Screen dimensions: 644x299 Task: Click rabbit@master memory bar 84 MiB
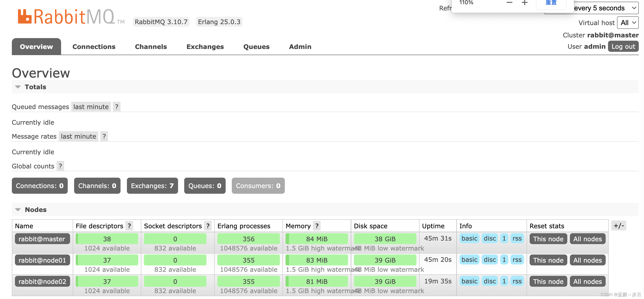tap(317, 239)
